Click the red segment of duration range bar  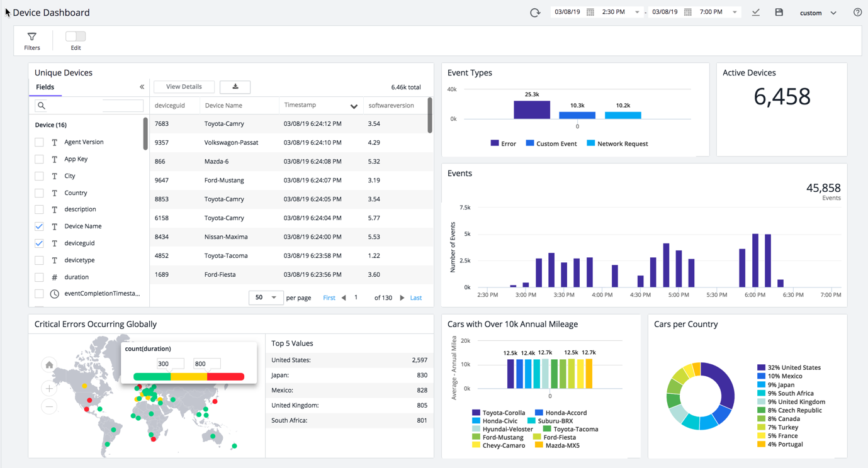click(225, 377)
